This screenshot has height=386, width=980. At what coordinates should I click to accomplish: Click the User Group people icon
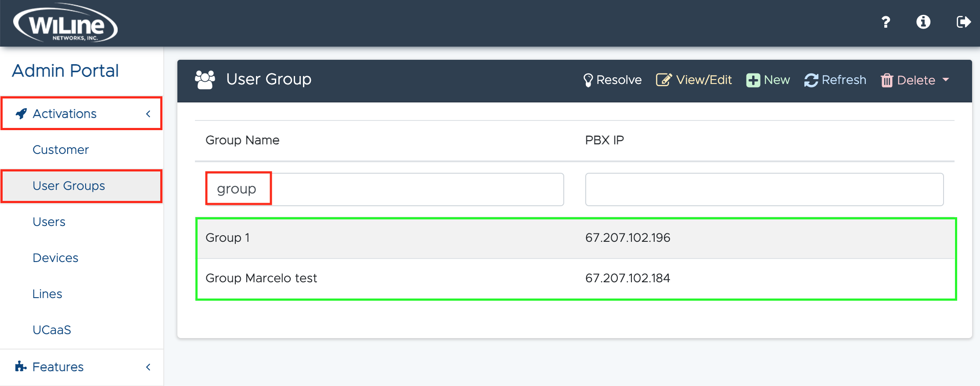(205, 80)
